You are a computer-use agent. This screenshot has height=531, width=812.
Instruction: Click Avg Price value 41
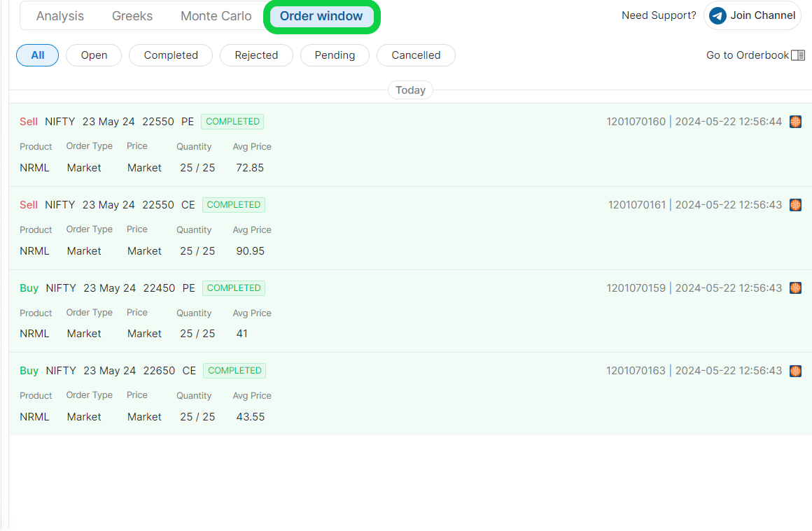[241, 334]
